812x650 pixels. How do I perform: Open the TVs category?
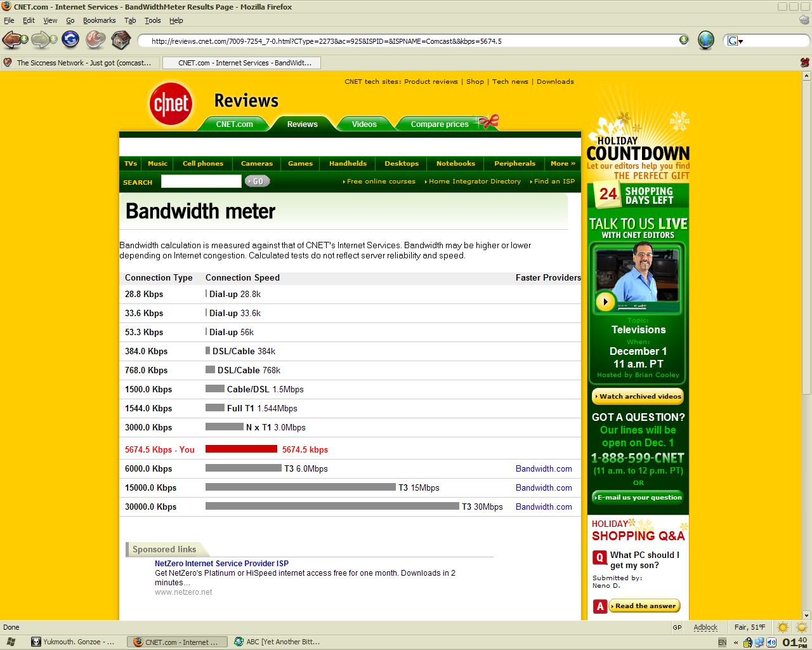click(x=131, y=164)
